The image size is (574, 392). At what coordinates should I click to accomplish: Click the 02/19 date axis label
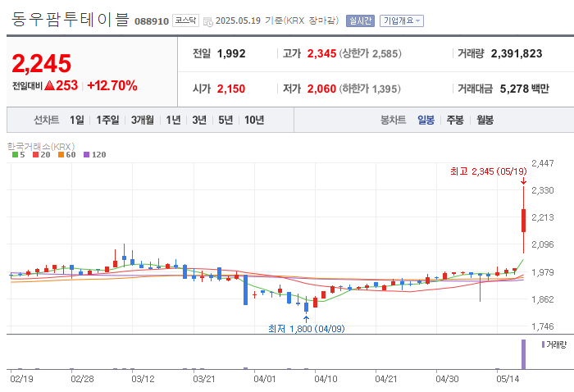(x=21, y=379)
